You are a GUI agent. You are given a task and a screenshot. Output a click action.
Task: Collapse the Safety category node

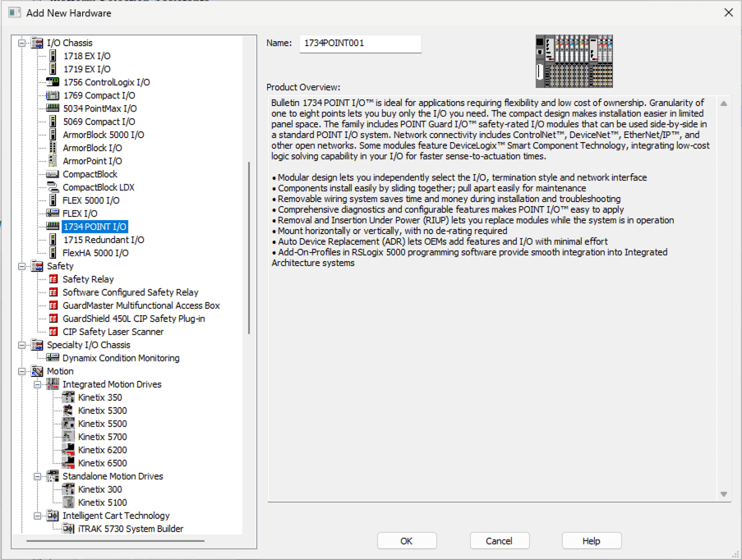22,266
